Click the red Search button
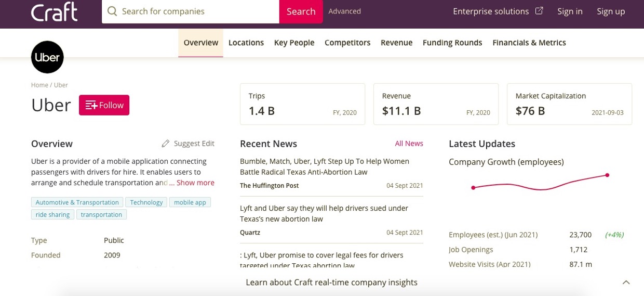The width and height of the screenshot is (644, 296). click(x=301, y=11)
